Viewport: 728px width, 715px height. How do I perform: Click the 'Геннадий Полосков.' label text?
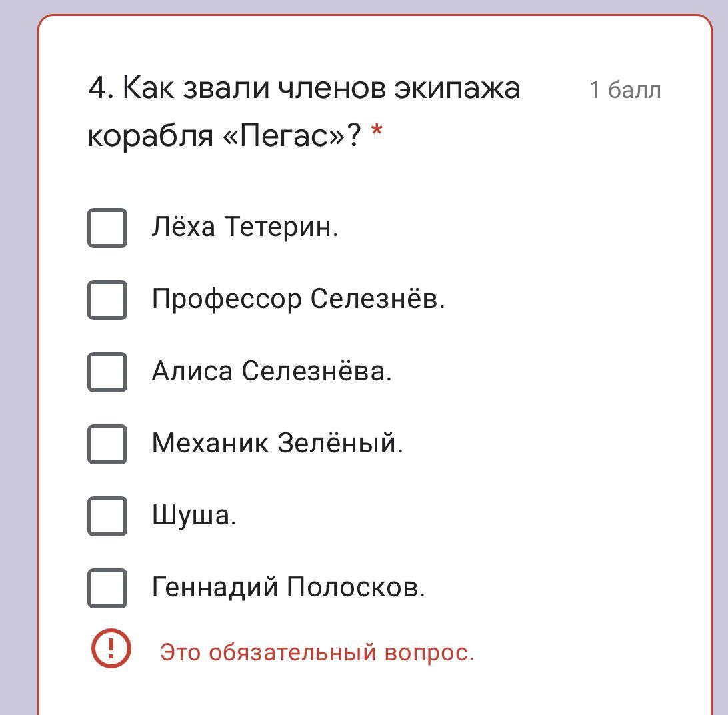[288, 588]
